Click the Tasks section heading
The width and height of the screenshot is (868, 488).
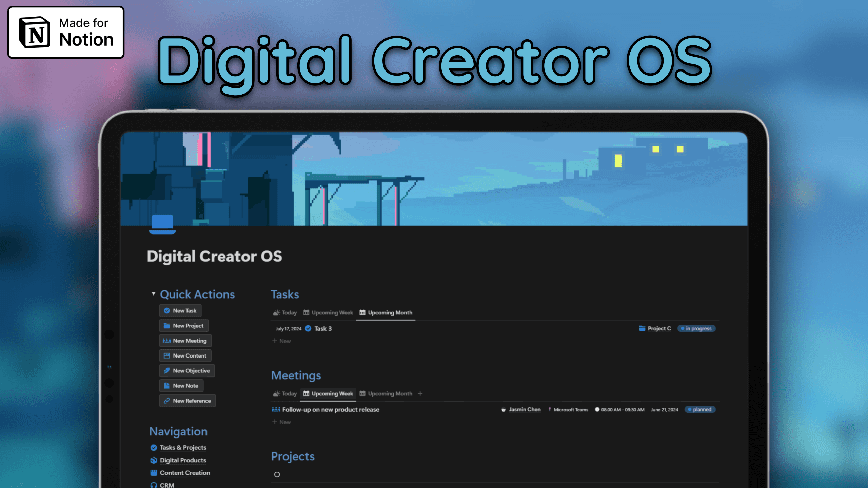tap(285, 294)
